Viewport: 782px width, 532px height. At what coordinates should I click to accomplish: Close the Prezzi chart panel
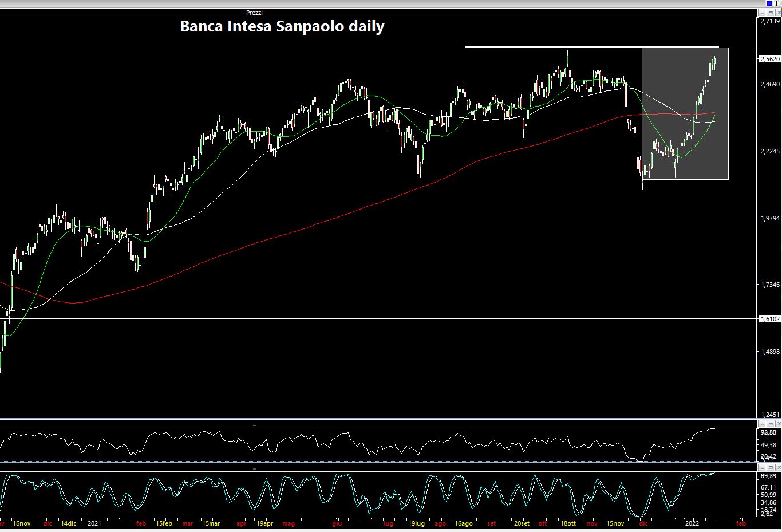pos(779,13)
